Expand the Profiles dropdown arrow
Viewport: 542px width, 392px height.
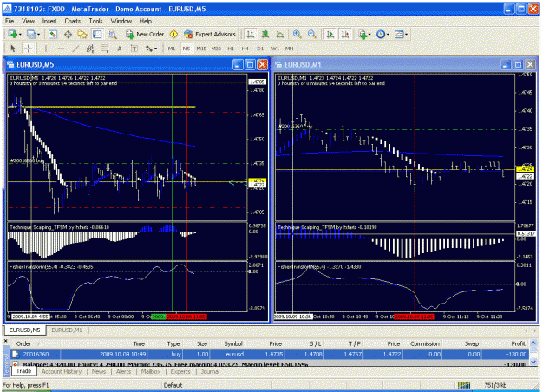tap(38, 35)
